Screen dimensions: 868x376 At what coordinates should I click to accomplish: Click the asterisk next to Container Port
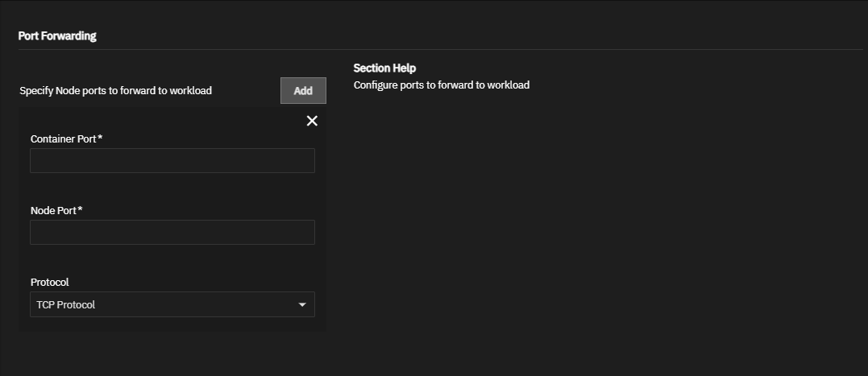point(100,138)
